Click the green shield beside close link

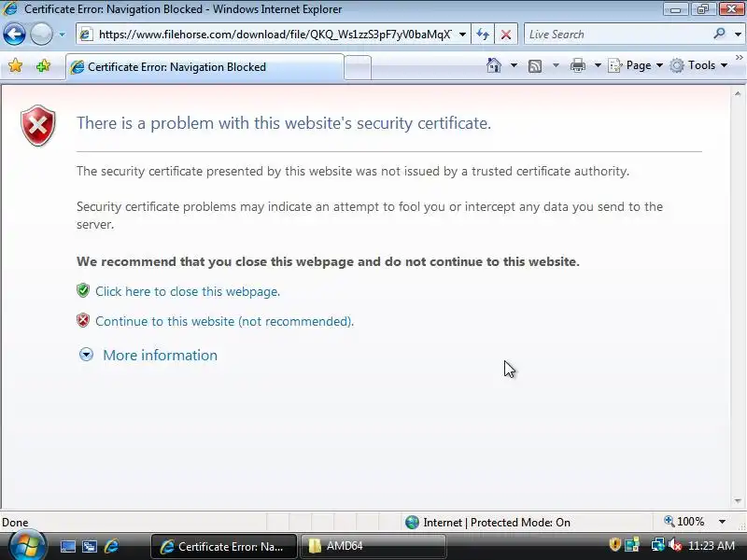[83, 290]
